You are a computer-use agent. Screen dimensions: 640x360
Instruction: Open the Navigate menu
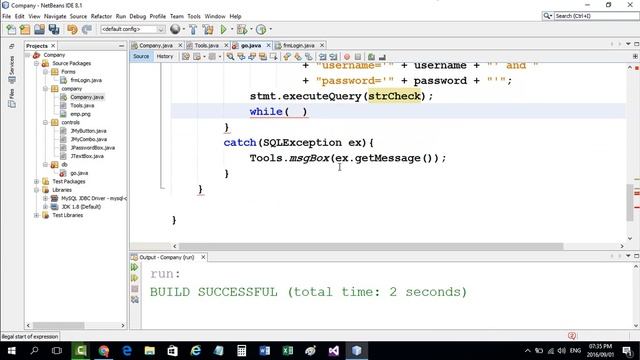(x=55, y=16)
